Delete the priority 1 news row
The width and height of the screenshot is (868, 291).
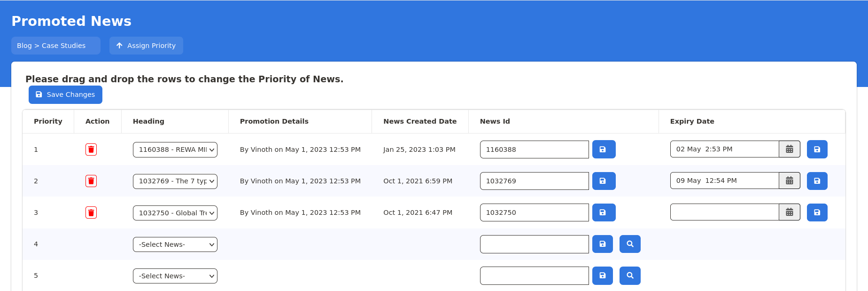click(91, 149)
